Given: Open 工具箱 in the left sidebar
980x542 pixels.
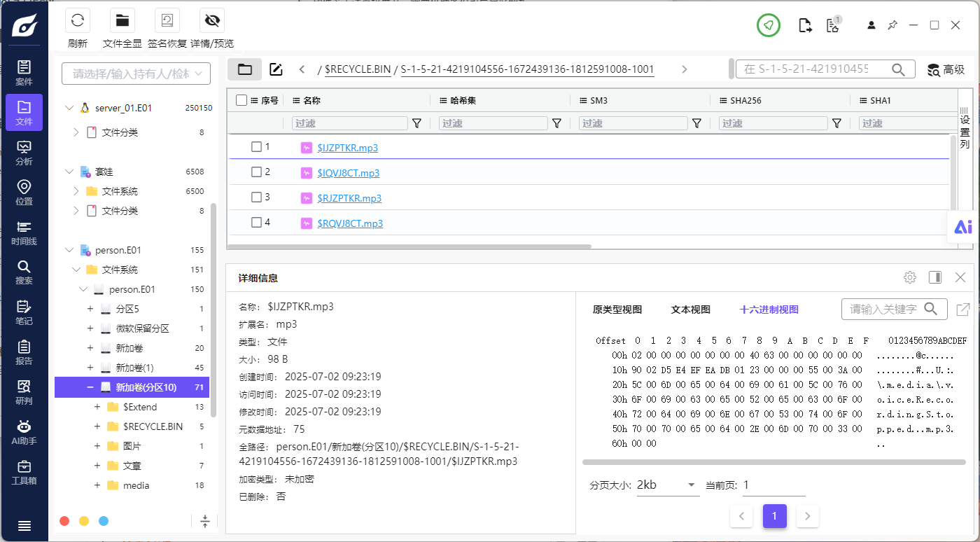Looking at the screenshot, I should coord(24,472).
